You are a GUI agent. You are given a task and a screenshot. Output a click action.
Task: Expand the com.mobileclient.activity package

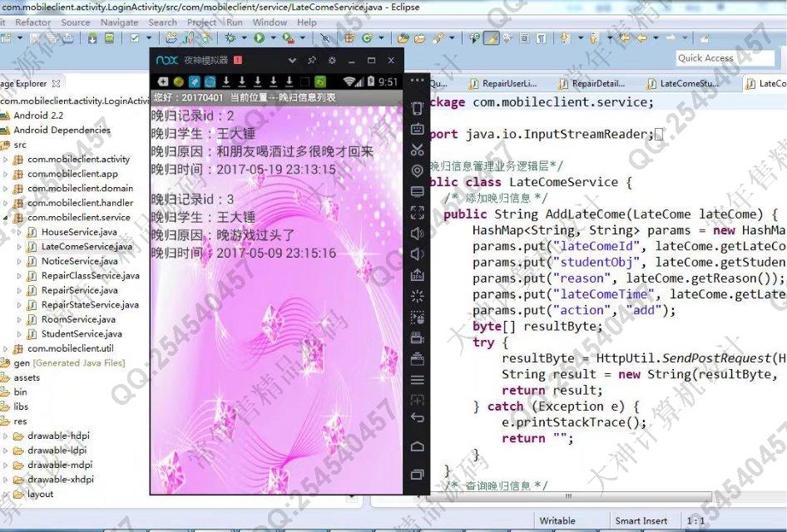(x=6, y=160)
